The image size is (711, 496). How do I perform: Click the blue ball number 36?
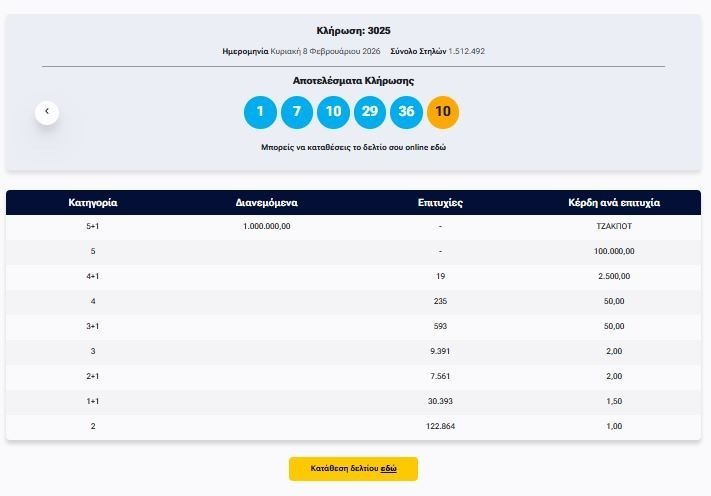406,112
